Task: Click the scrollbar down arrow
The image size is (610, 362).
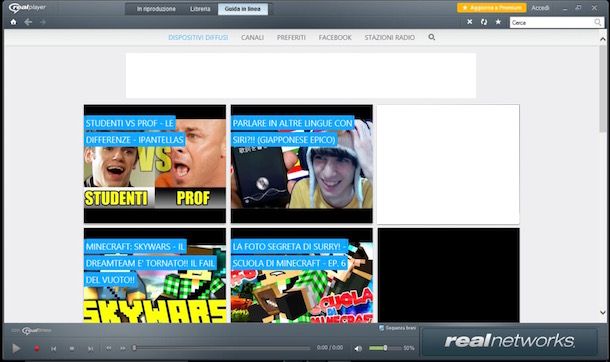Action: tap(603, 312)
